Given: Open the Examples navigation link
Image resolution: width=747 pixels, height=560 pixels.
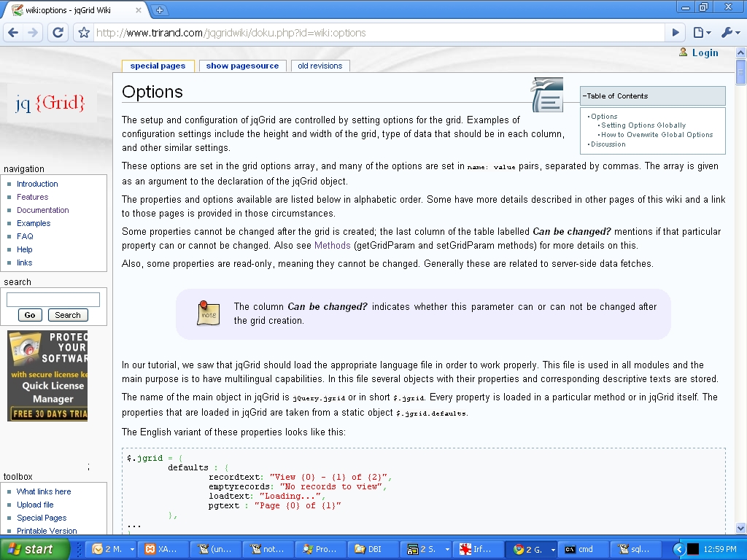Looking at the screenshot, I should point(34,223).
